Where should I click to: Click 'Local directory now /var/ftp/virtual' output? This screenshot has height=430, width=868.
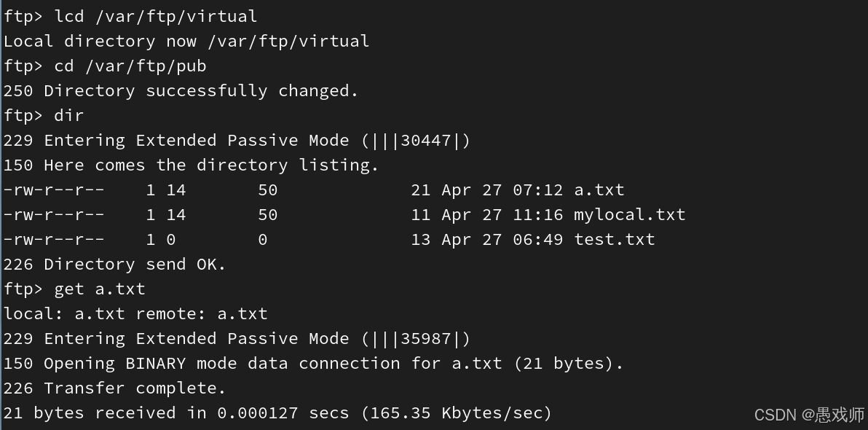[186, 41]
